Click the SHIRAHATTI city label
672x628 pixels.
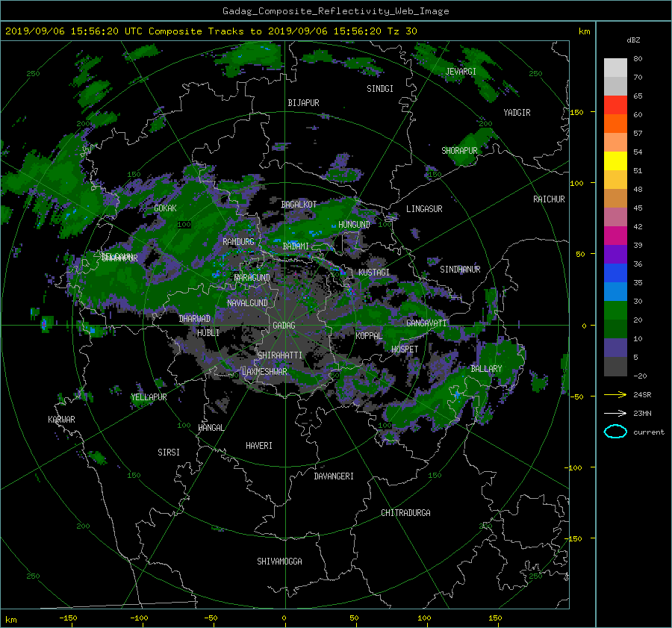coord(280,355)
